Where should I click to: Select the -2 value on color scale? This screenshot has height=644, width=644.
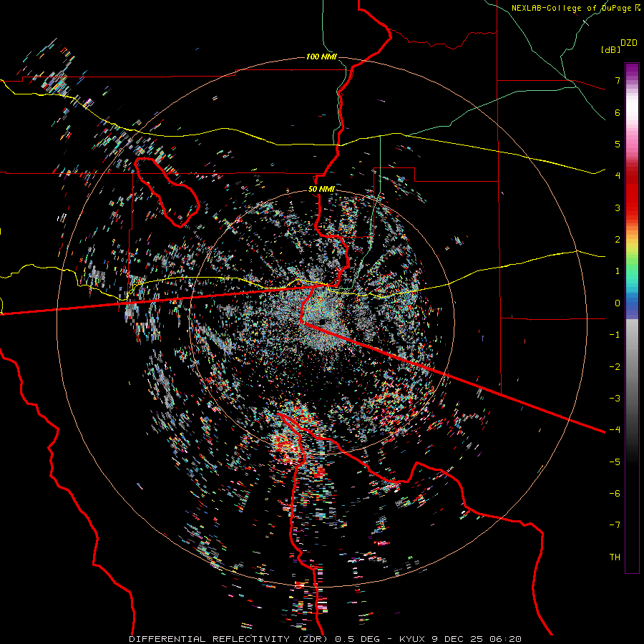pos(615,367)
